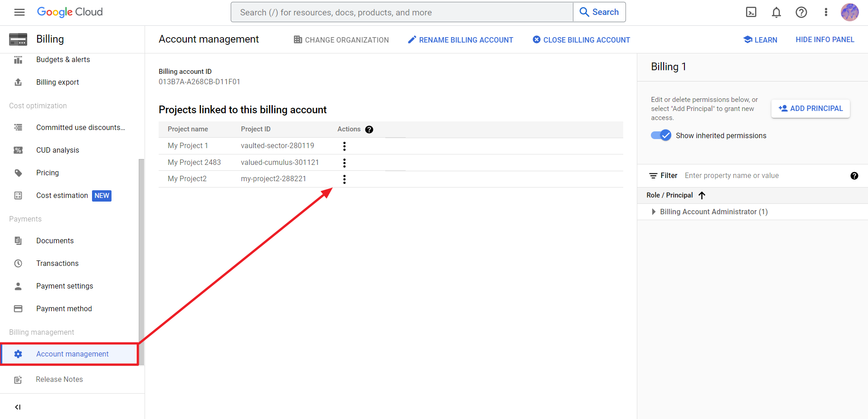This screenshot has width=868, height=419.
Task: Click the Search button
Action: point(599,12)
